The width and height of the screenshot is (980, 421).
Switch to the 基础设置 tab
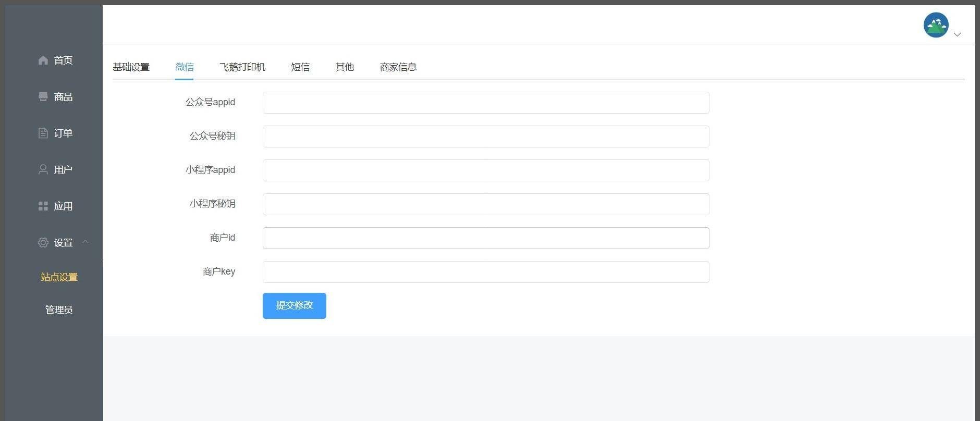coord(131,67)
